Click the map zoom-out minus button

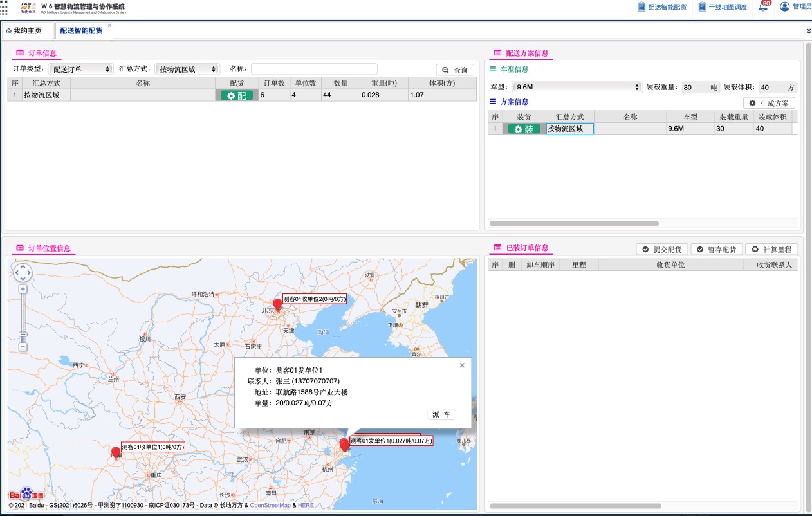23,347
